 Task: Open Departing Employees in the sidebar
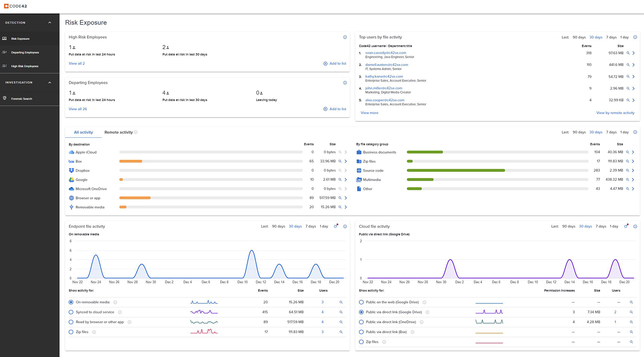click(x=25, y=52)
